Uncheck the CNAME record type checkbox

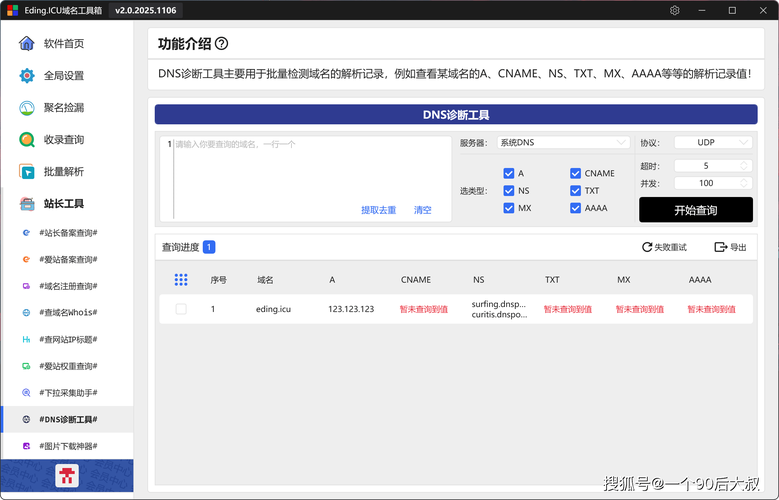(575, 173)
